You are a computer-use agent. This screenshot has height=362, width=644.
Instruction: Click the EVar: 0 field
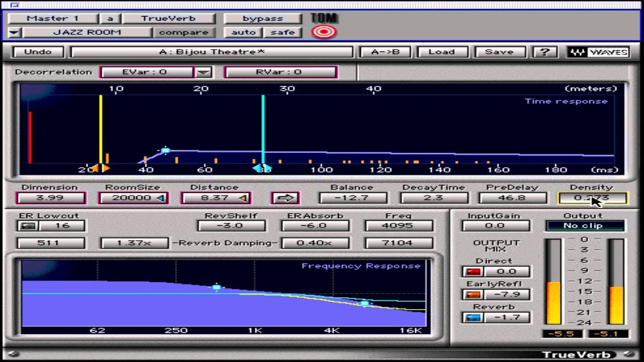[x=147, y=72]
